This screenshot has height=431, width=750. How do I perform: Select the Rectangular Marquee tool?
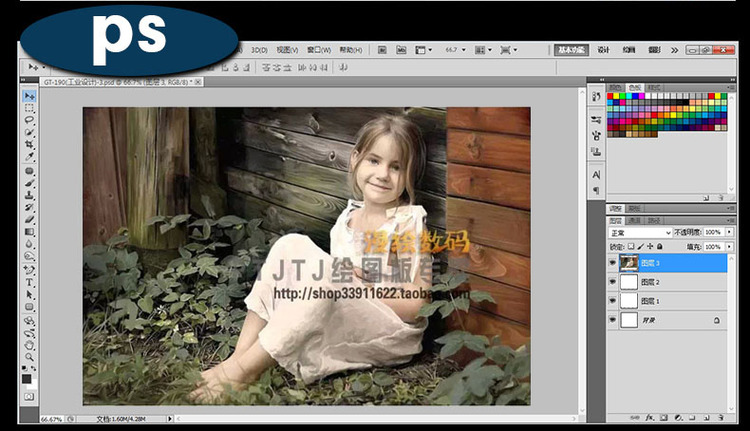pos(29,108)
